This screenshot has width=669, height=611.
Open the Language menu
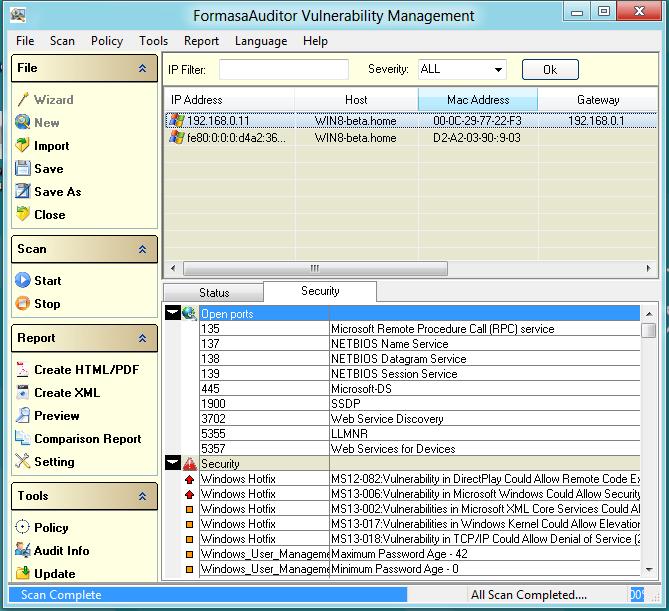261,41
